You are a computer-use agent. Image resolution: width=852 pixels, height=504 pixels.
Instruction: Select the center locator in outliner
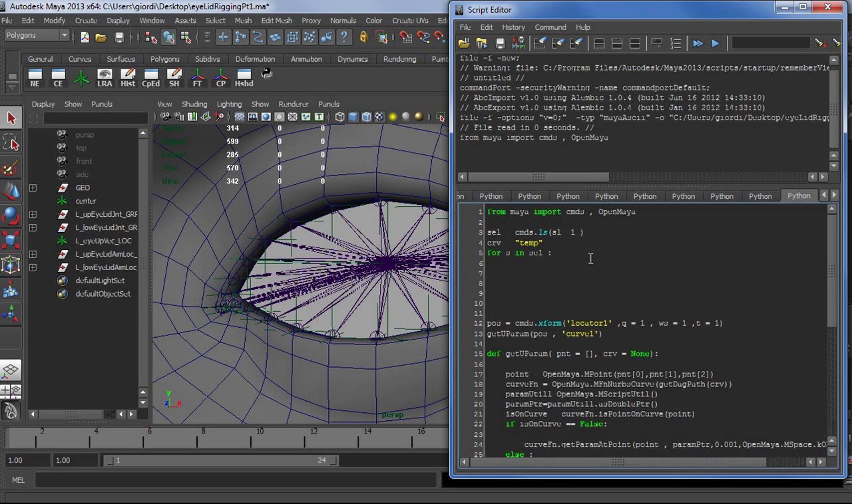click(86, 201)
